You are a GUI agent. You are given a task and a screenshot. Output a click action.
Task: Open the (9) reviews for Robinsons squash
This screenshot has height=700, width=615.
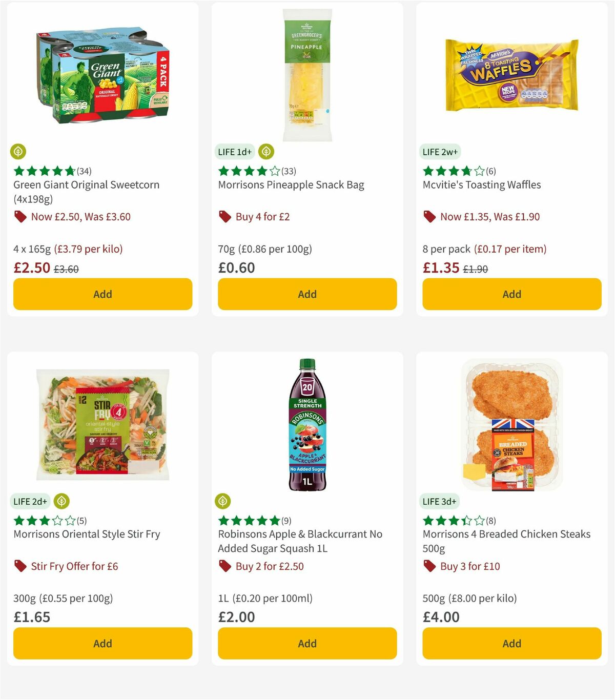286,520
